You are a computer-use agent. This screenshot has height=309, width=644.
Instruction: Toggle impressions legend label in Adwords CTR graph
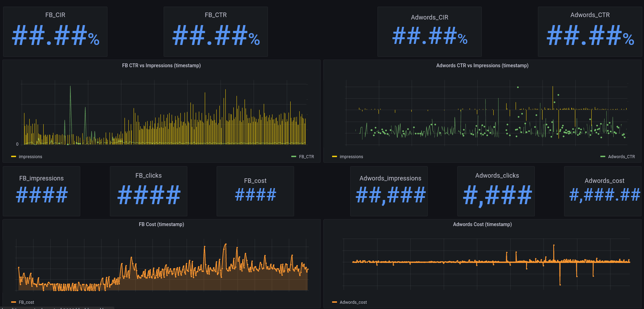351,157
